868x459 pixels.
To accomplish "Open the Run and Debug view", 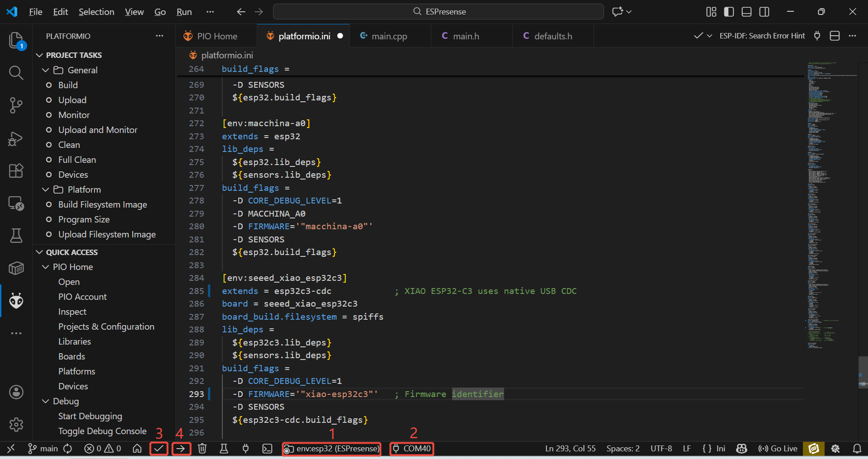I will pyautogui.click(x=16, y=138).
